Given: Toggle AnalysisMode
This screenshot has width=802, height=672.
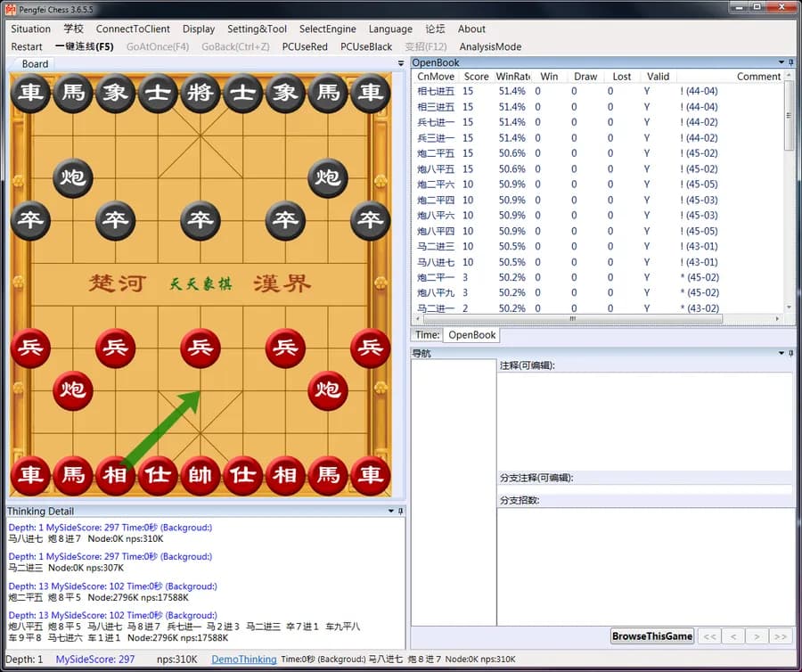Looking at the screenshot, I should coord(490,46).
